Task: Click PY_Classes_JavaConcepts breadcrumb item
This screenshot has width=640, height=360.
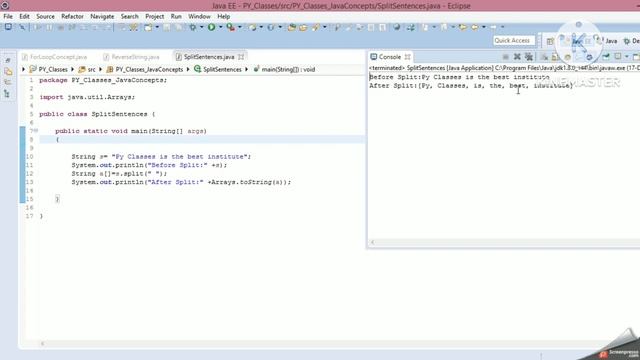Action: [144, 69]
